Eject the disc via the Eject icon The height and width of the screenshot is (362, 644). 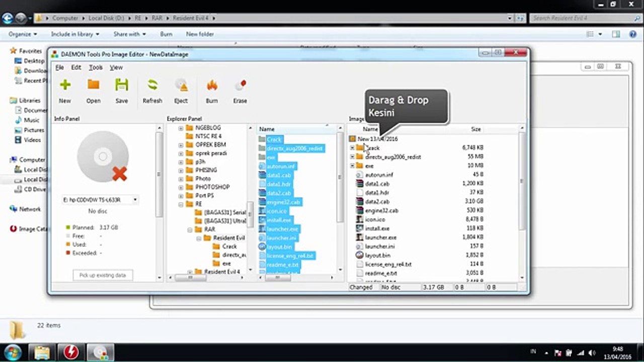[x=181, y=84]
